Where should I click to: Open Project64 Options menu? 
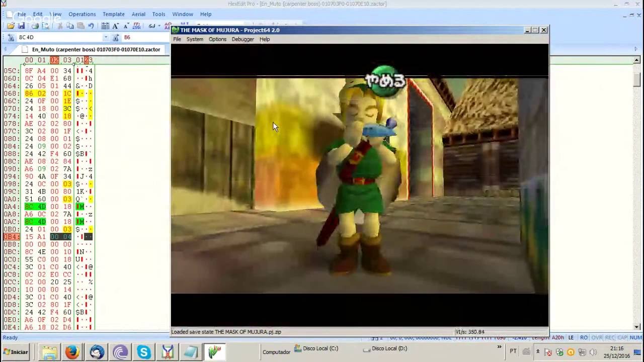(217, 39)
